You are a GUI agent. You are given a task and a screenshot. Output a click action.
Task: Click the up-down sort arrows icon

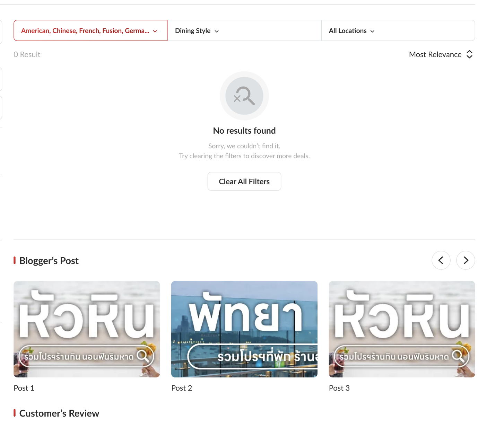pos(469,54)
